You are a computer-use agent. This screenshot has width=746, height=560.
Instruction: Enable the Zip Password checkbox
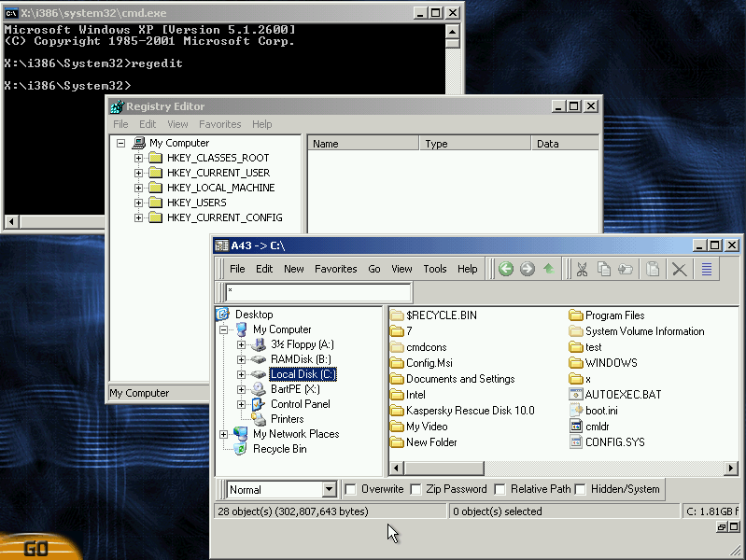pos(415,489)
